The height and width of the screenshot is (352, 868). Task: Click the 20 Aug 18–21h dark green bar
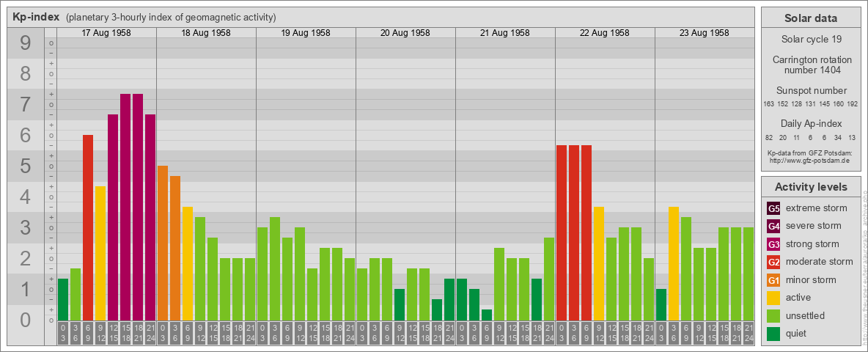click(437, 310)
